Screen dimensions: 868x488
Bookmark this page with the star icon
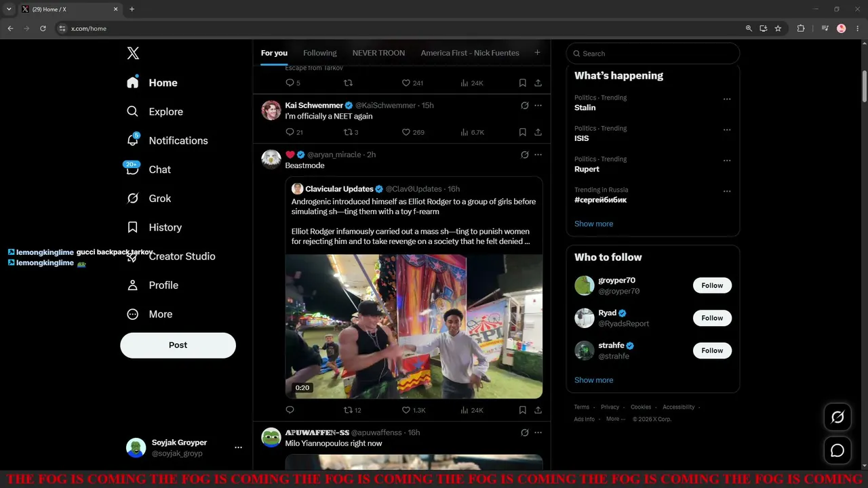[x=778, y=28]
